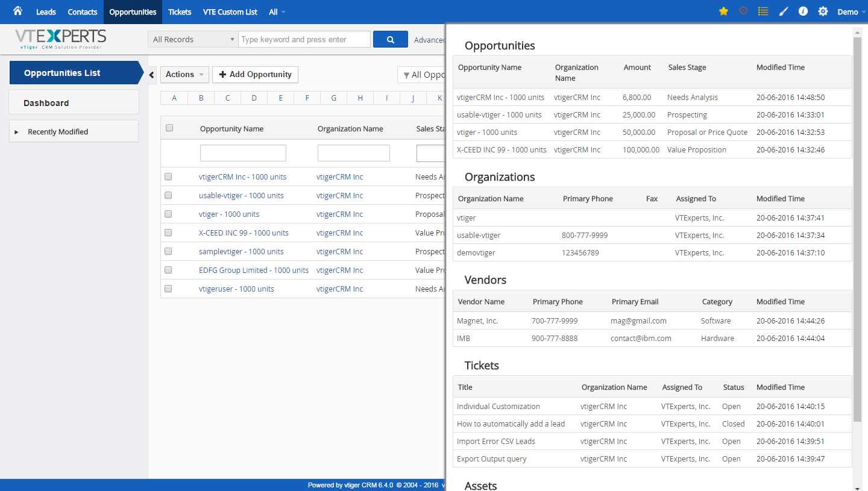Click the popup panel vertical scrollbar
Screen dimensions: 868x491
[857, 229]
